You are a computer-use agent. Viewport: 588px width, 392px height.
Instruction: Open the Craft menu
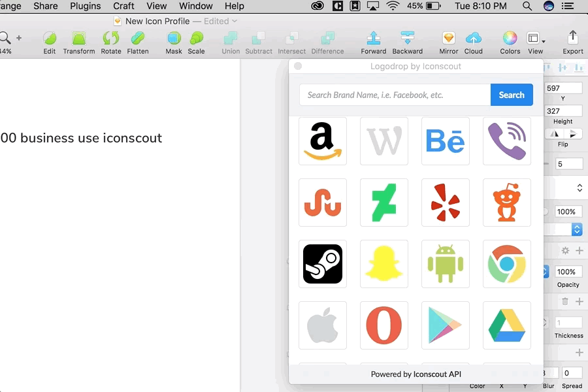pos(123,6)
